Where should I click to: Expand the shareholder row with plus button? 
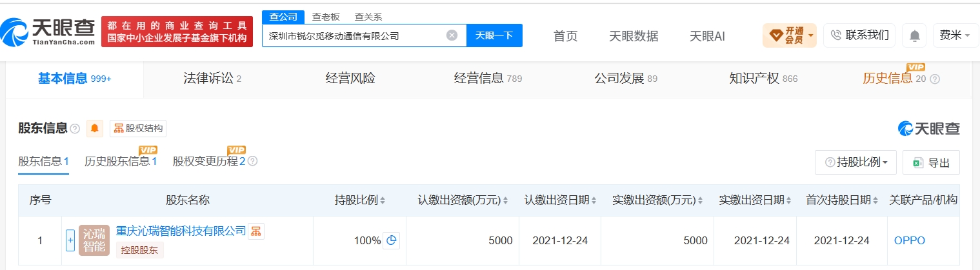point(70,240)
